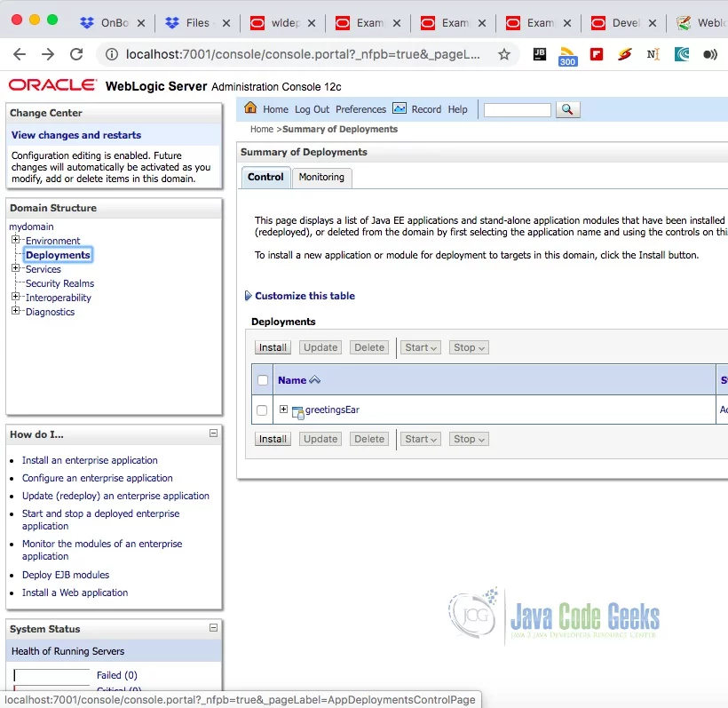Collapse the System Status panel
This screenshot has height=708, width=728.
click(x=214, y=628)
